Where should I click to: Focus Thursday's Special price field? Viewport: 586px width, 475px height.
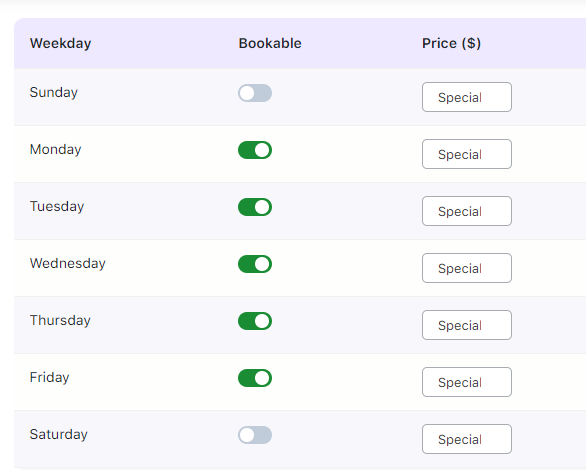tap(467, 325)
